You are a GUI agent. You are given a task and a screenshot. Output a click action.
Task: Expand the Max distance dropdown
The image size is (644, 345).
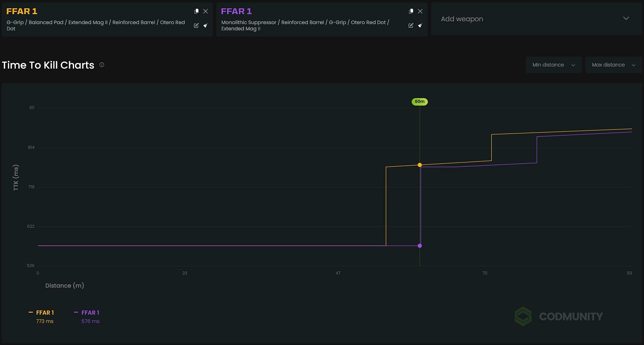coord(614,65)
